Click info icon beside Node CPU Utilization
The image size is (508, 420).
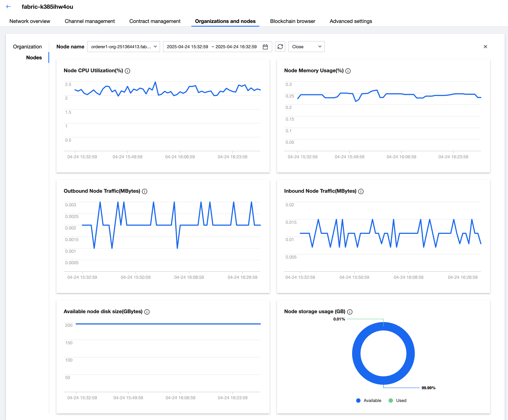(x=127, y=71)
